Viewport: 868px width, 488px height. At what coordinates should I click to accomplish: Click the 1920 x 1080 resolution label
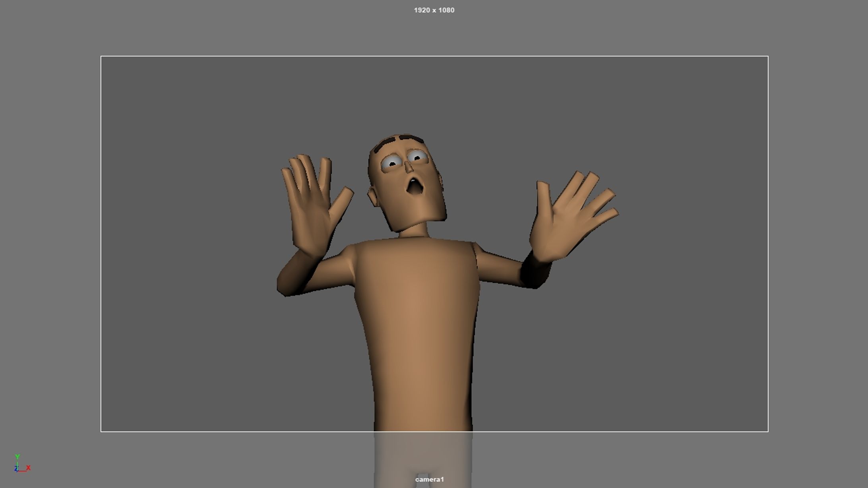point(434,10)
